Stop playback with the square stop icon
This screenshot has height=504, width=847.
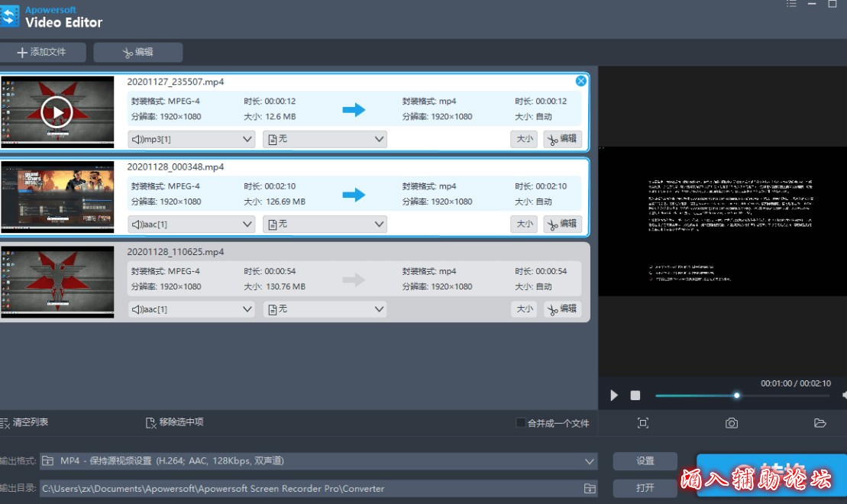635,396
